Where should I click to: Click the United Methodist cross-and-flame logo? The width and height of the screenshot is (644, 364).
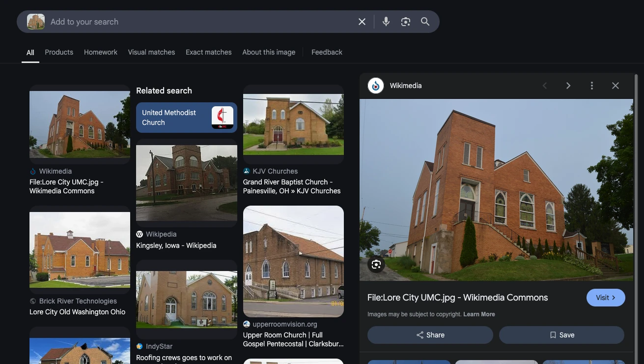[223, 118]
